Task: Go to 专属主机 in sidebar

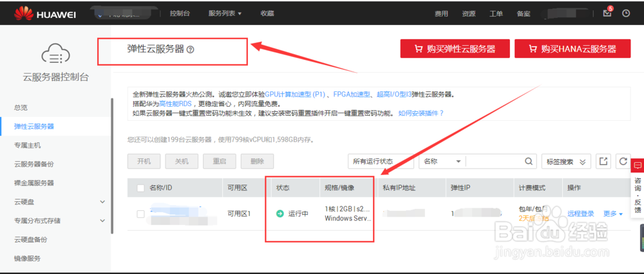Action: tap(27, 145)
